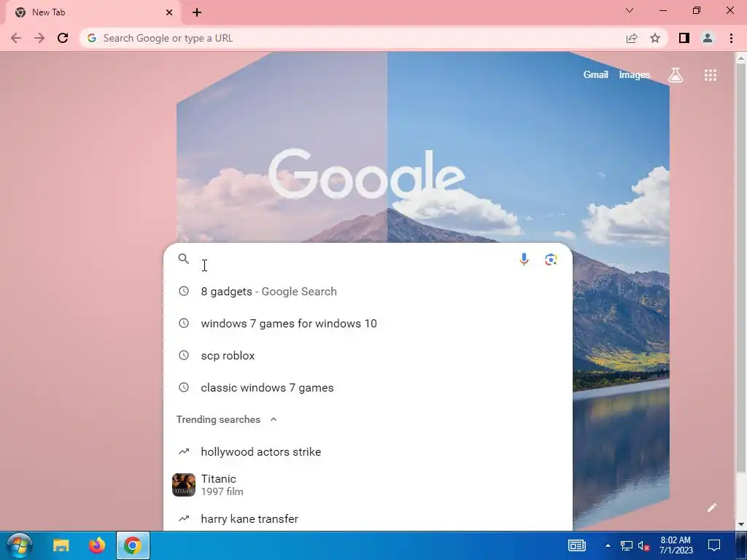Choose the 'scp roblox' suggestion
Viewport: 747px width, 560px height.
[368, 356]
